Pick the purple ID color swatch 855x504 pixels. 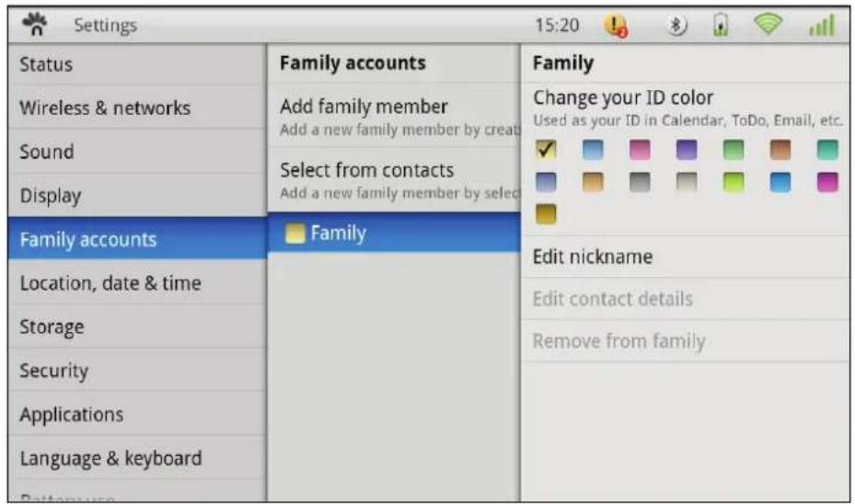click(x=687, y=149)
